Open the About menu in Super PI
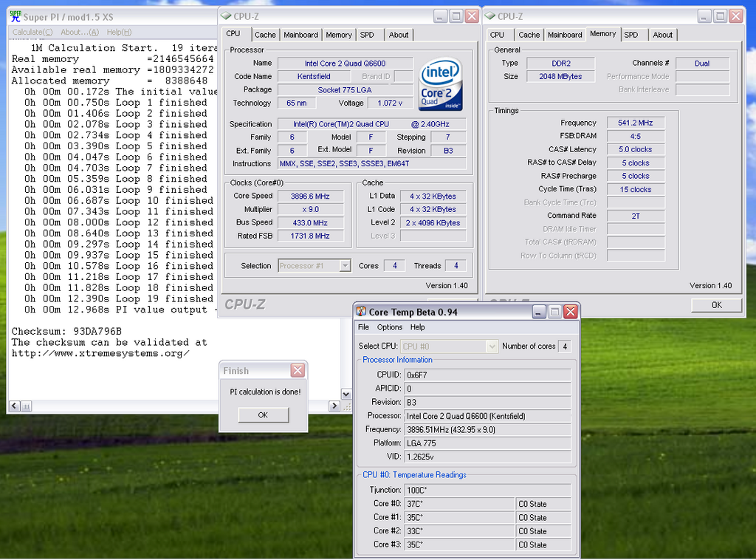The width and height of the screenshot is (756, 560). [80, 33]
